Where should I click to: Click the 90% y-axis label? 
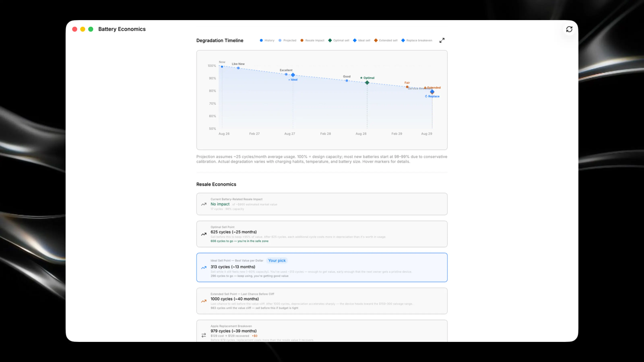[213, 78]
